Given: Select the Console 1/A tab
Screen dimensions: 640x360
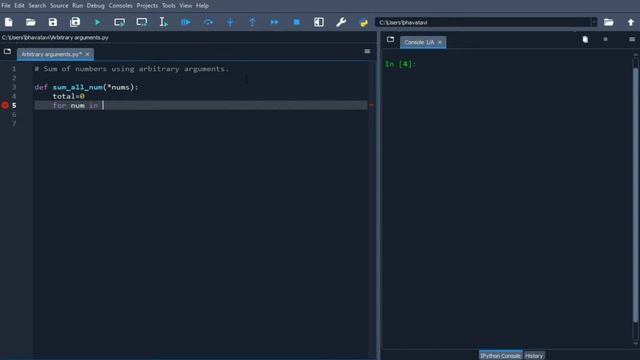Looking at the screenshot, I should pos(419,42).
